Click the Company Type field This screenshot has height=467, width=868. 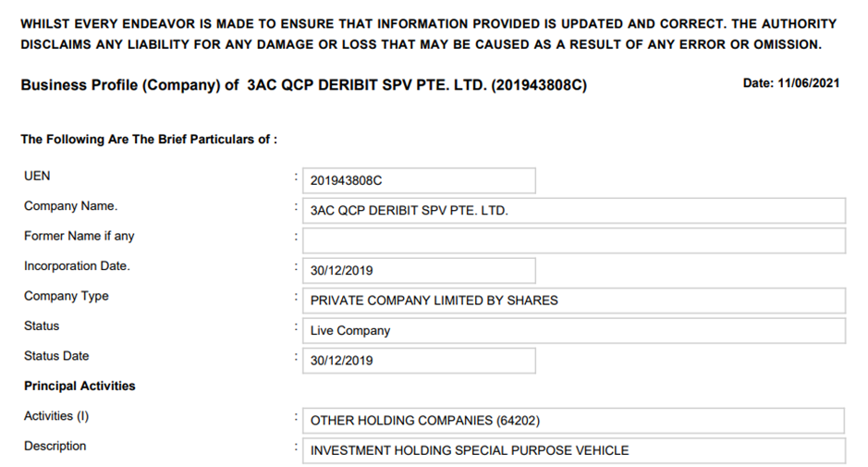click(x=573, y=301)
